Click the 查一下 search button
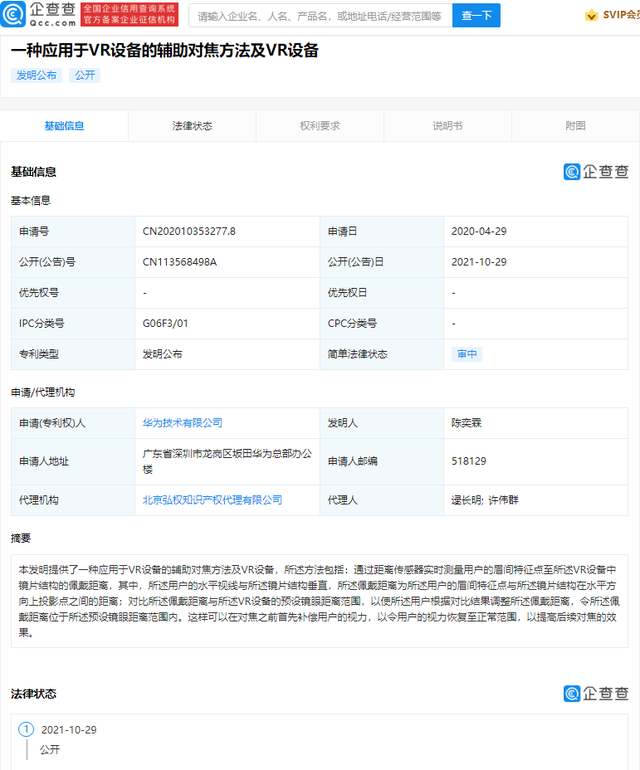 [x=476, y=16]
